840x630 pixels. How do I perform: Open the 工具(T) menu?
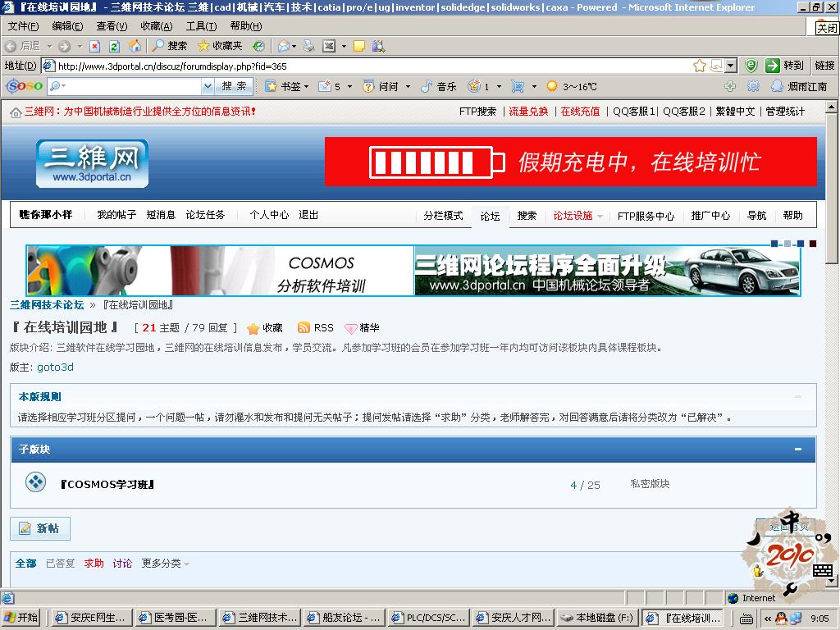pyautogui.click(x=202, y=25)
